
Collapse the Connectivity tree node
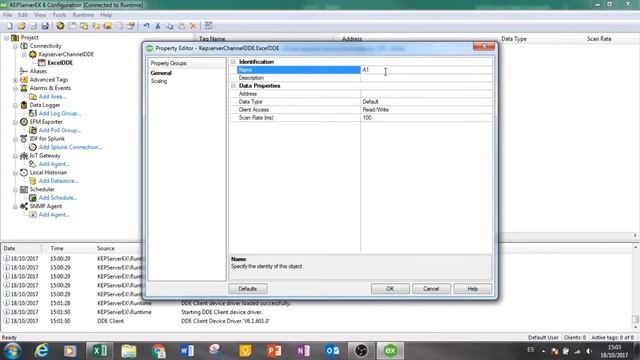[16, 46]
